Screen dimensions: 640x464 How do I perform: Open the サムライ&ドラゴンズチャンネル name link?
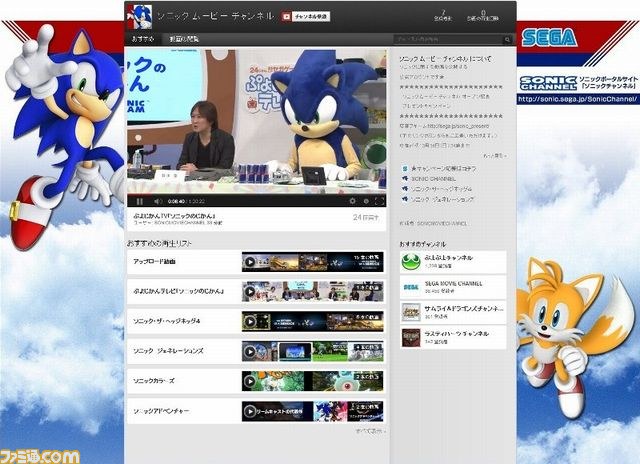click(x=464, y=309)
